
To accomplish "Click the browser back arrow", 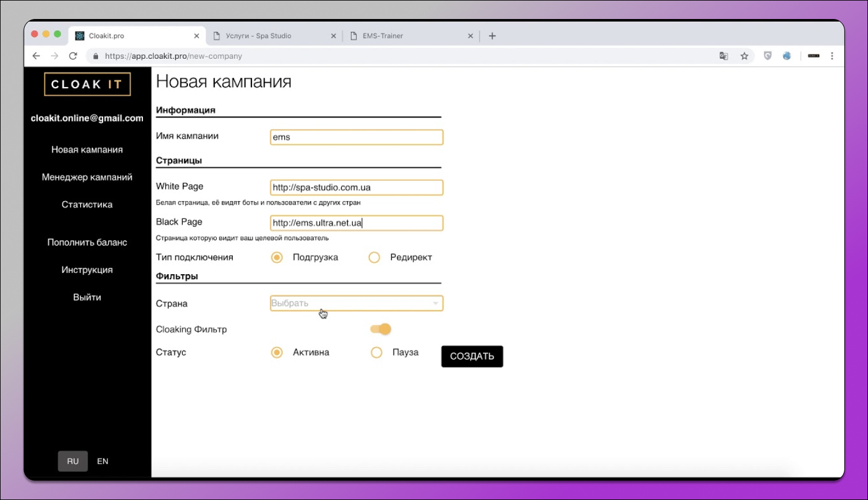I will tap(36, 56).
